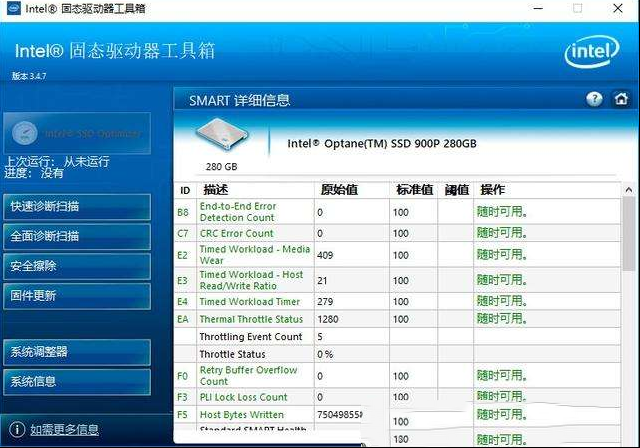640x448 pixels.
Task: Click Intel Optane SSD 900P 280GB label
Action: point(382,144)
